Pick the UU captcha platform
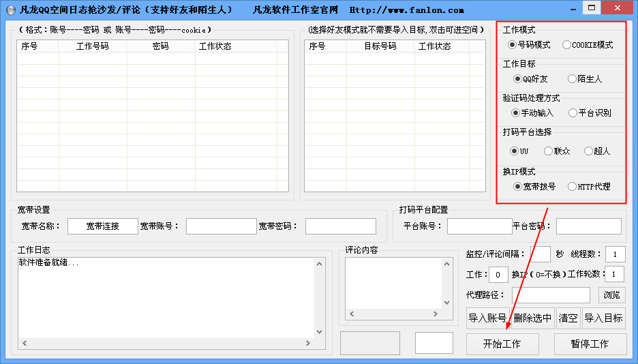Viewport: 638px width, 364px height. [519, 151]
